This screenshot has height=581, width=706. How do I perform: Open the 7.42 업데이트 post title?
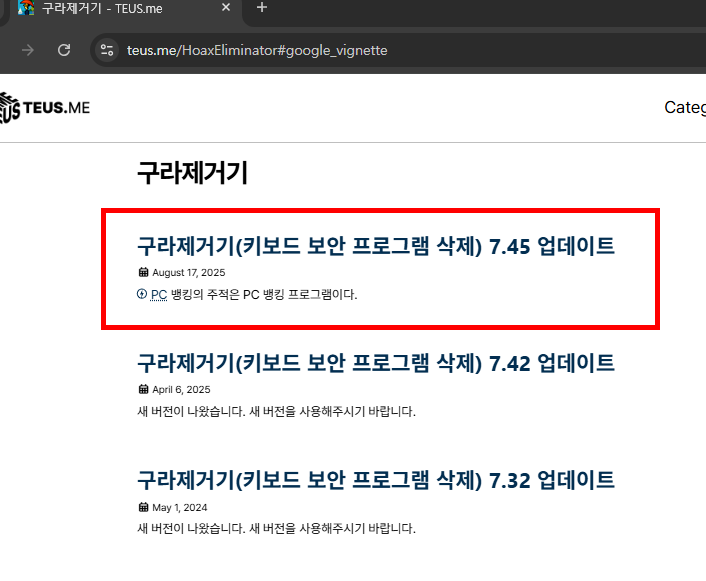(376, 363)
